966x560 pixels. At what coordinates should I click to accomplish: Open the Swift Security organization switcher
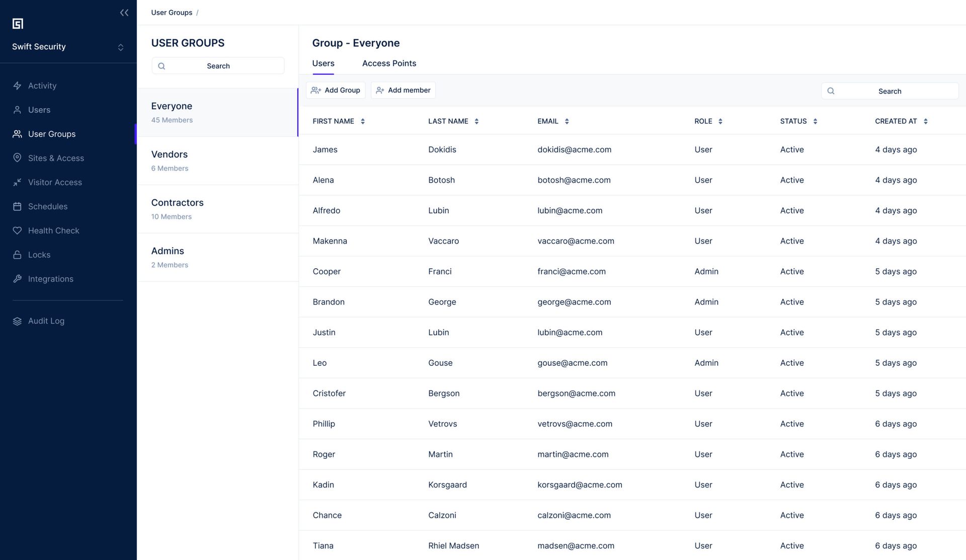120,47
